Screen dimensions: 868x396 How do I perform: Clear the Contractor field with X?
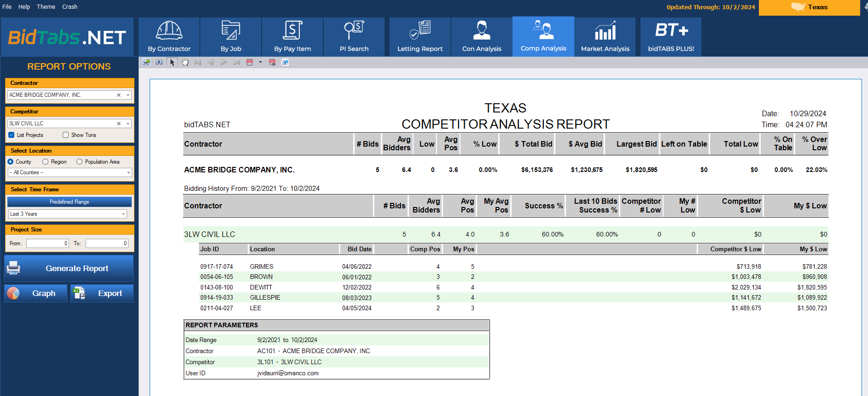point(119,95)
